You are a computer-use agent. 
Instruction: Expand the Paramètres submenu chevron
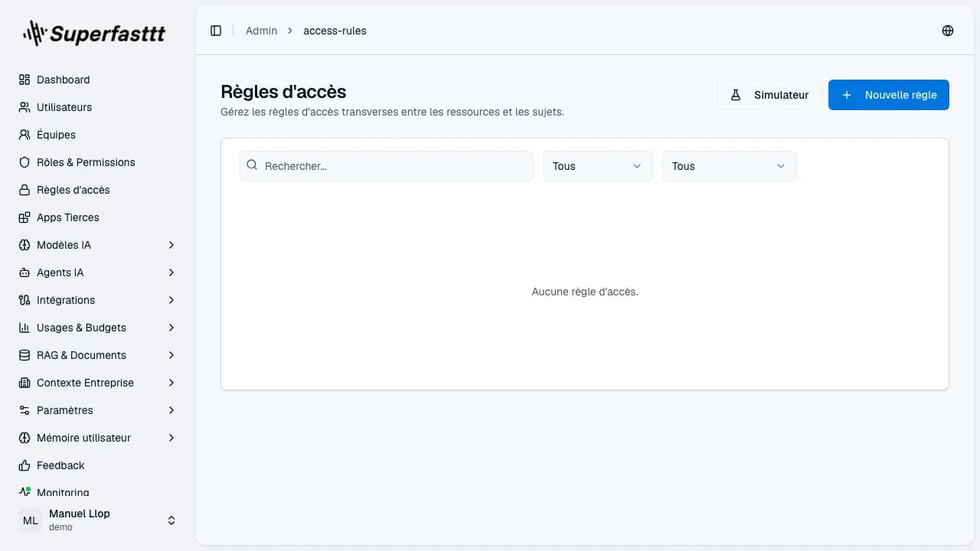click(171, 410)
